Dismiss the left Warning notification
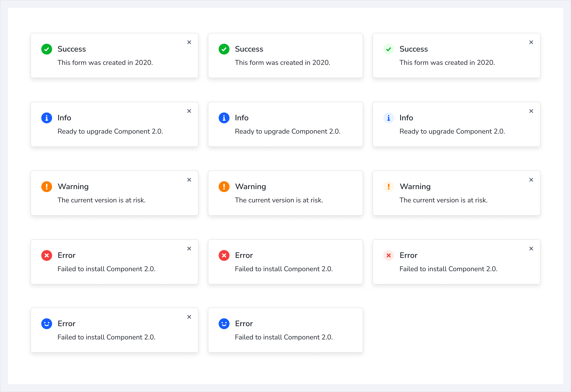571x392 pixels. click(189, 180)
